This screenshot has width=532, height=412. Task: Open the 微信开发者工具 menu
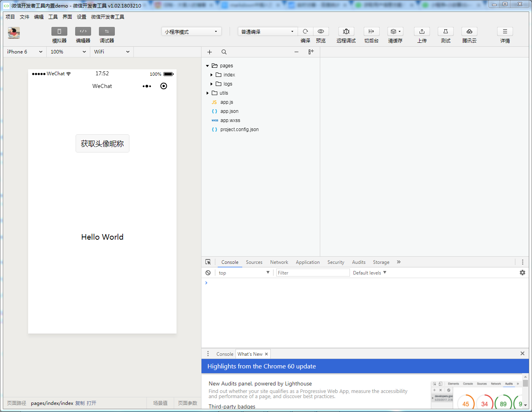[x=108, y=17]
